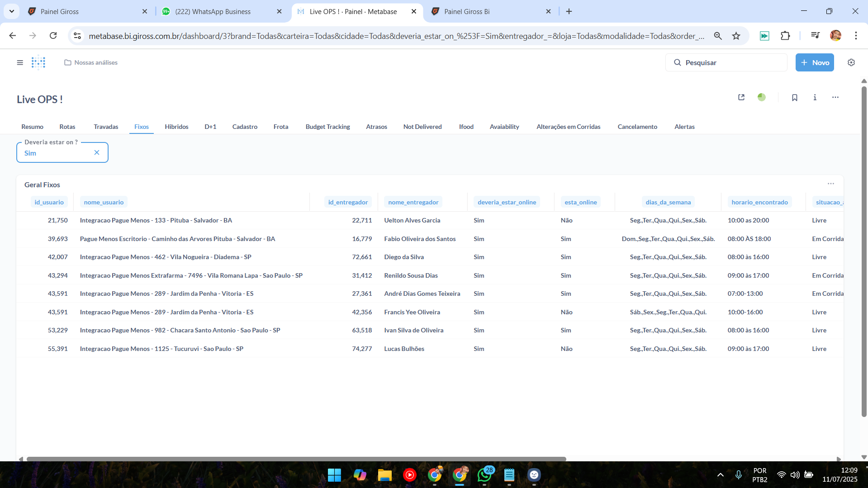Switch to Alertas tab
Screen dimensions: 868x488
point(684,127)
